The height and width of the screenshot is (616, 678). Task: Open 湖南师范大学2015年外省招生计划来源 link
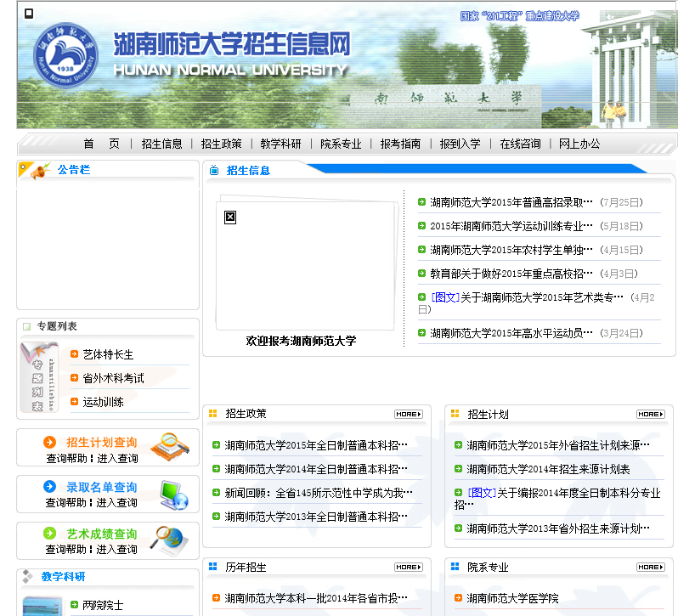(558, 445)
